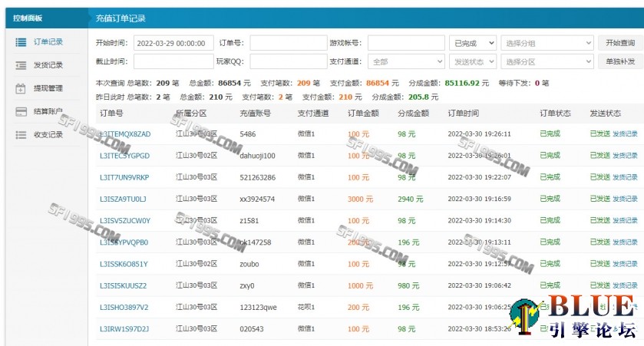644x346 pixels.
Task: Click the 提现管理 calendar icon in sidebar
Action: [x=21, y=88]
